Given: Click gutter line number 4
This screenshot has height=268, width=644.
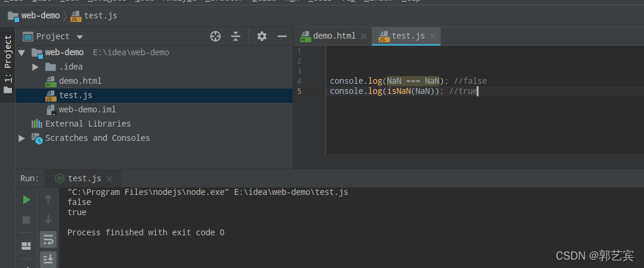Looking at the screenshot, I should point(299,81).
